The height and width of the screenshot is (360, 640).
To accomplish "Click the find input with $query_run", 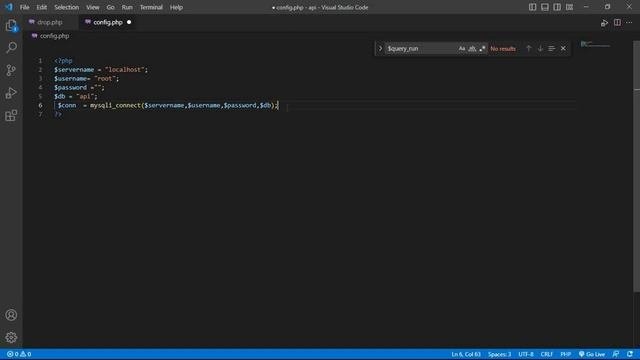I will [420, 49].
